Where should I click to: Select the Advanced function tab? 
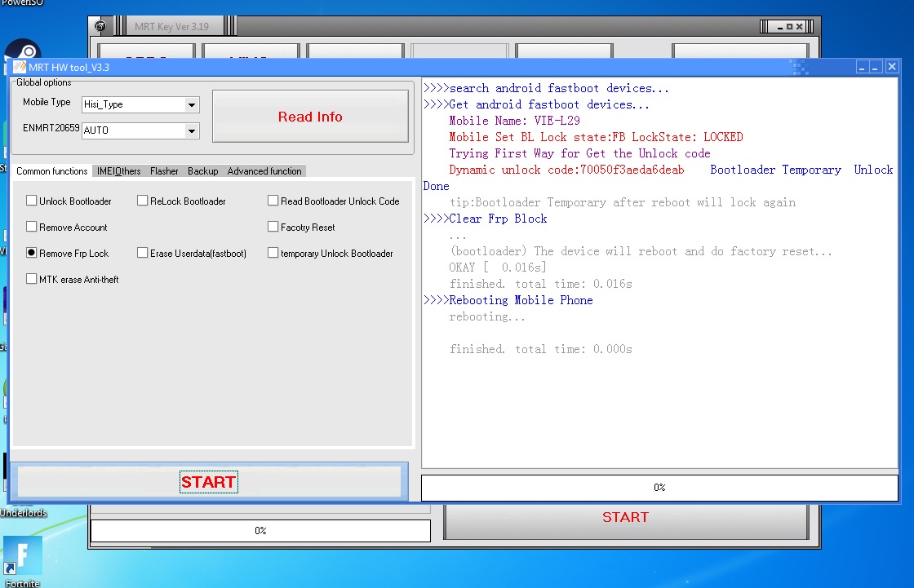click(x=264, y=170)
